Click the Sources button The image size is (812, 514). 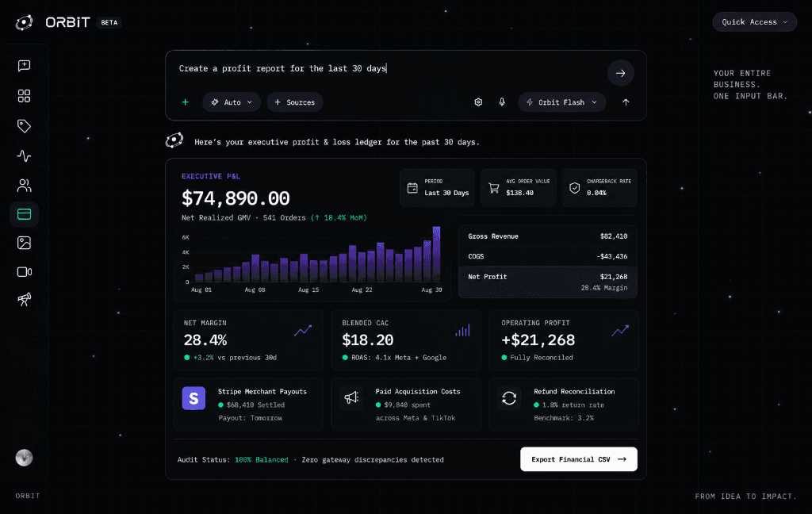point(295,102)
